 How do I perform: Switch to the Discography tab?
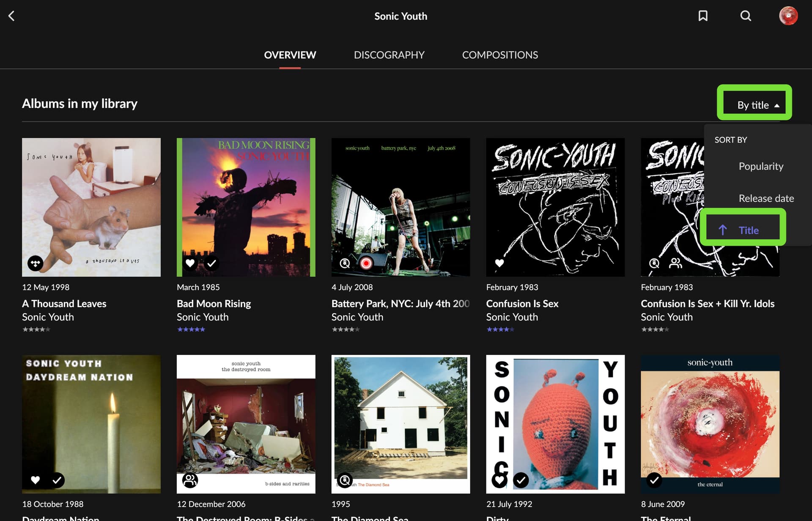389,55
